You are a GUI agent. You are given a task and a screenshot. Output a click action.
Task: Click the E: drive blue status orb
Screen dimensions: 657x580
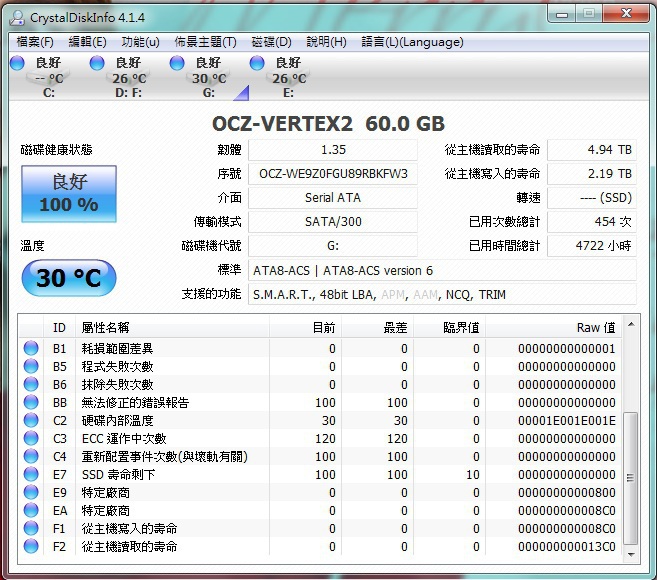pyautogui.click(x=257, y=63)
